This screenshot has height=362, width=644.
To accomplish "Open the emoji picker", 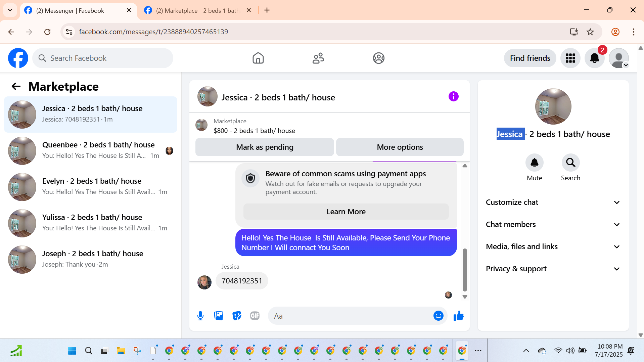I will [x=438, y=316].
